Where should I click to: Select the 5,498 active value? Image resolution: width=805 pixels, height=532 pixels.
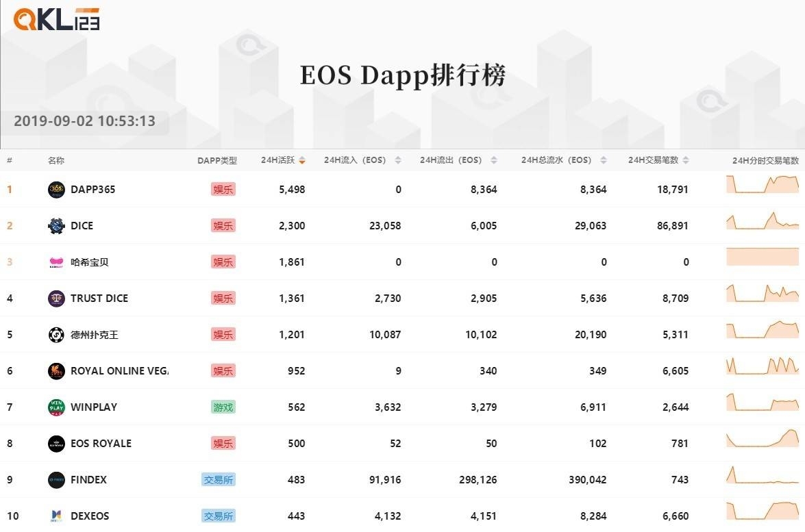292,190
